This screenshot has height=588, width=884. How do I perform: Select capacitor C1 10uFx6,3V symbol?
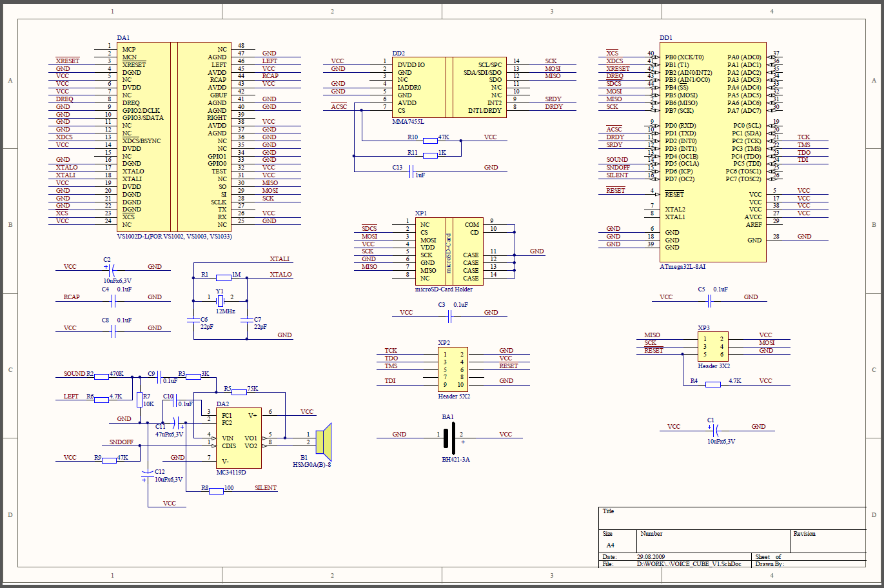[713, 429]
